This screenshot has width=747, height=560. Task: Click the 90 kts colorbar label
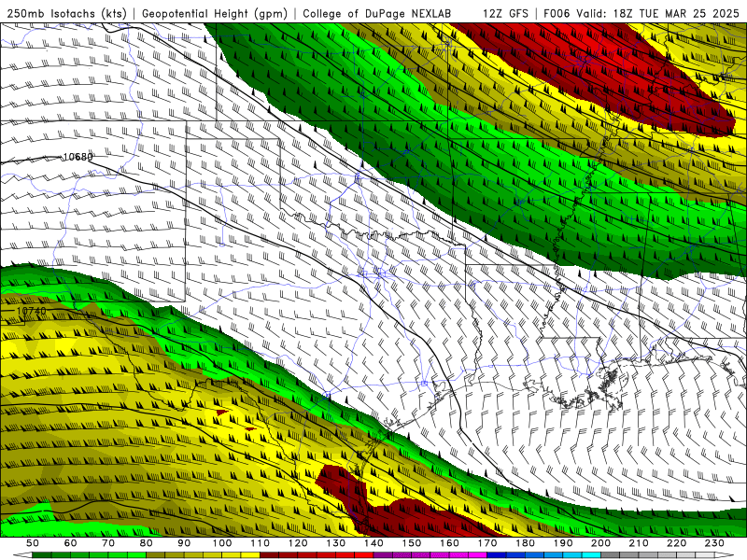click(x=184, y=543)
